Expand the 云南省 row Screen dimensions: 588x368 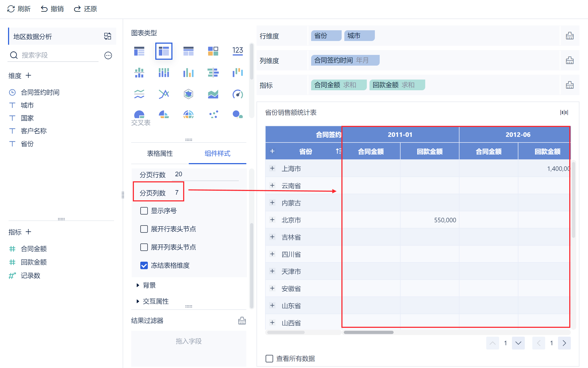272,185
